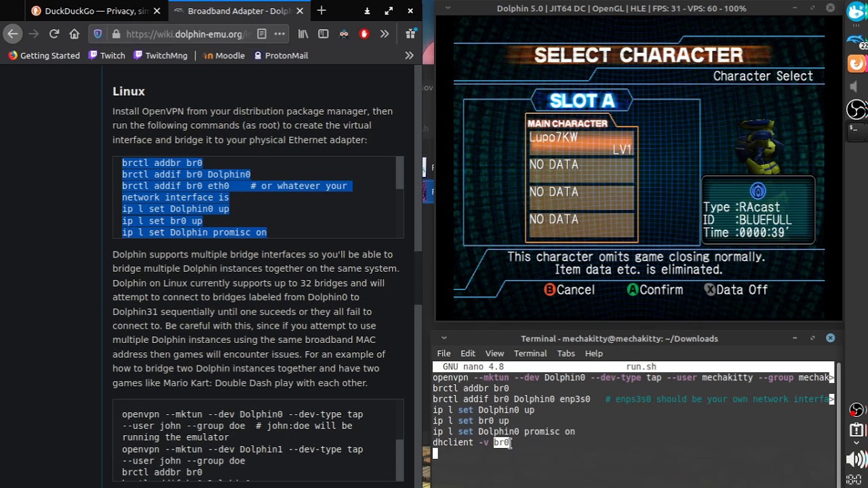The width and height of the screenshot is (868, 488).
Task: Open the Terminal menu in terminal menubar
Action: click(530, 353)
